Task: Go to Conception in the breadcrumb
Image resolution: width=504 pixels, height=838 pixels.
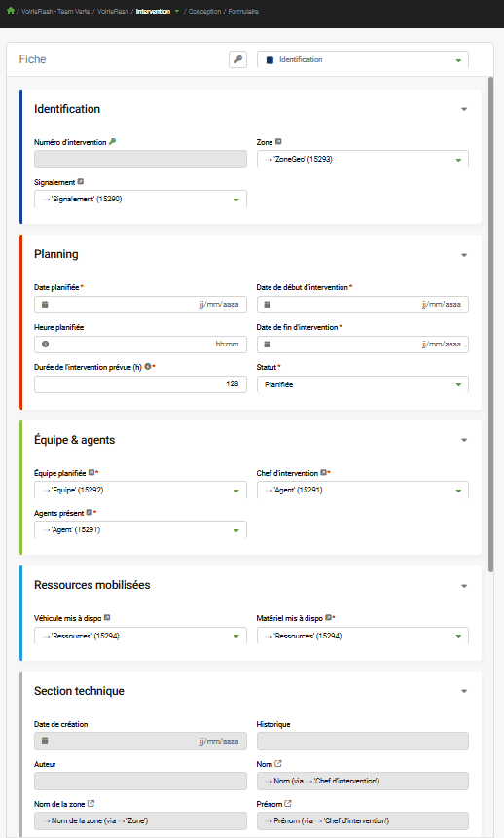Action: tap(204, 11)
